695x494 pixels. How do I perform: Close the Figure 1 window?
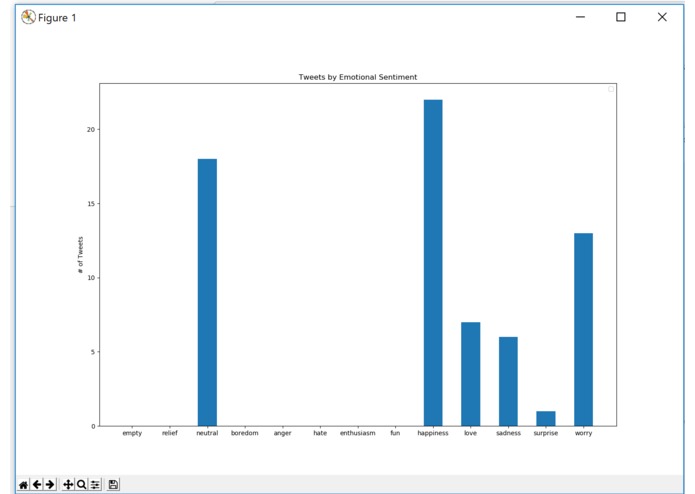click(662, 17)
